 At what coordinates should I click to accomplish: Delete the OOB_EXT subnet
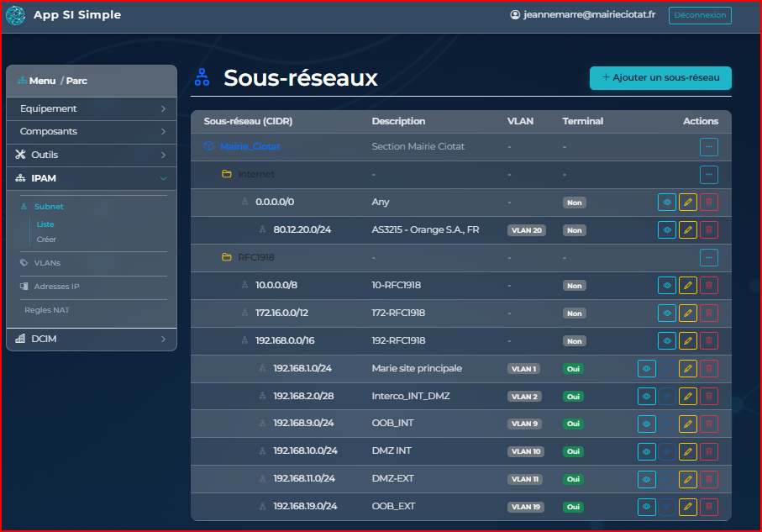(709, 507)
